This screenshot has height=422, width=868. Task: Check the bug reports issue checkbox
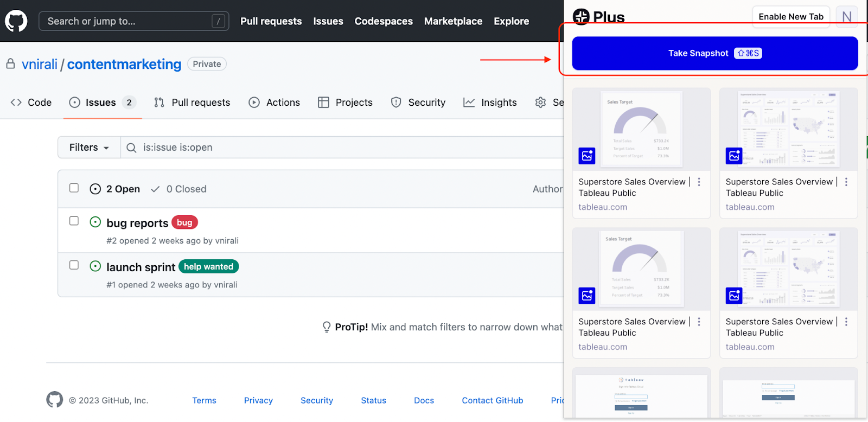[x=74, y=221]
